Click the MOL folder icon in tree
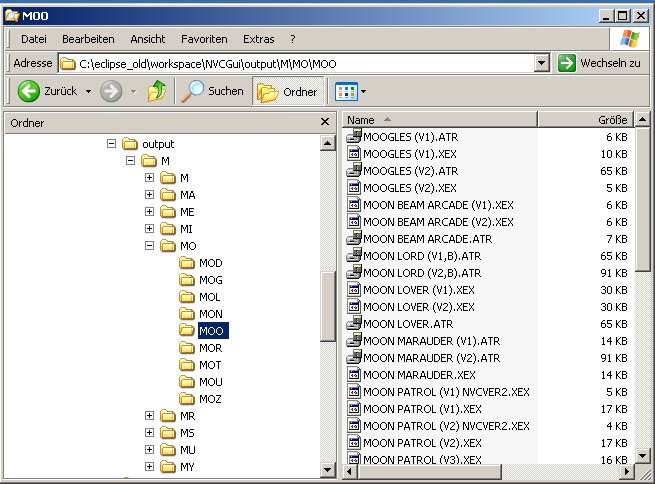The image size is (655, 484). pyautogui.click(x=187, y=297)
